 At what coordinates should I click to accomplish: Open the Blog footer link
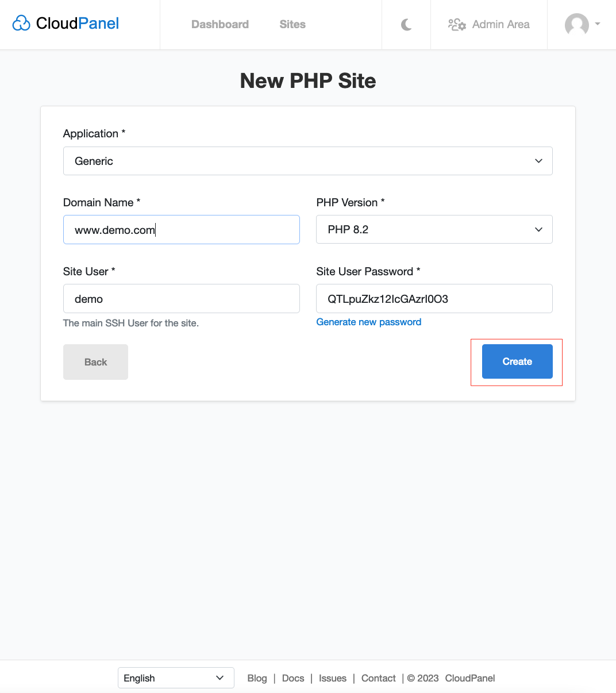coord(257,678)
